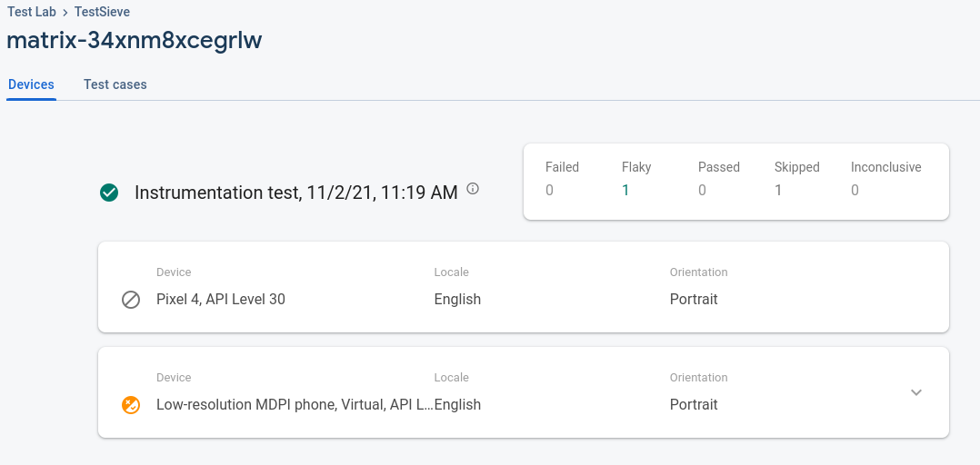Switch to the Test cases tab

pos(115,84)
